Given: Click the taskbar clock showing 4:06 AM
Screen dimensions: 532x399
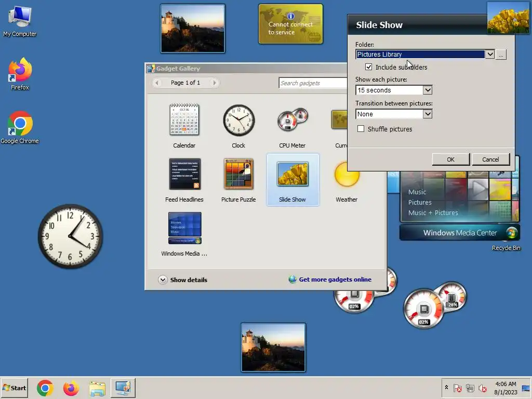Looking at the screenshot, I should 506,388.
